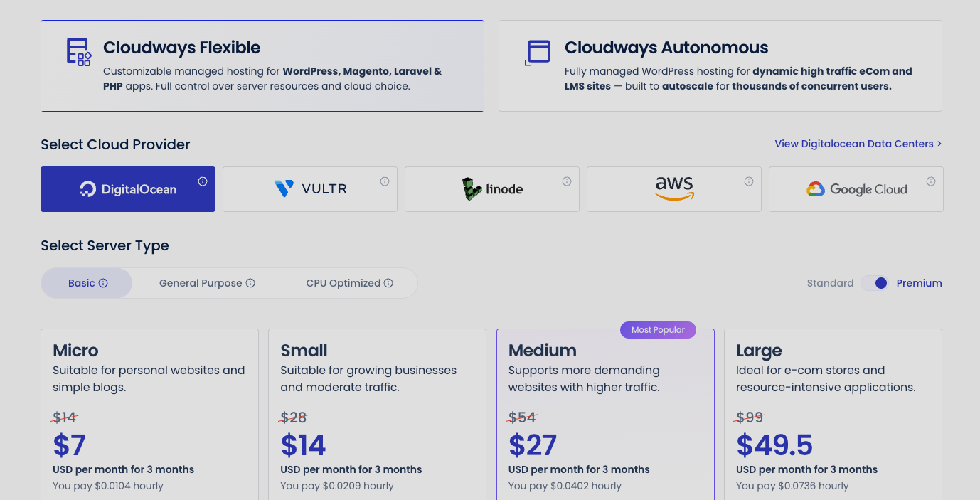Open the info tooltip on DigitalOcean tile
Screen dimensions: 980x500
click(x=203, y=181)
